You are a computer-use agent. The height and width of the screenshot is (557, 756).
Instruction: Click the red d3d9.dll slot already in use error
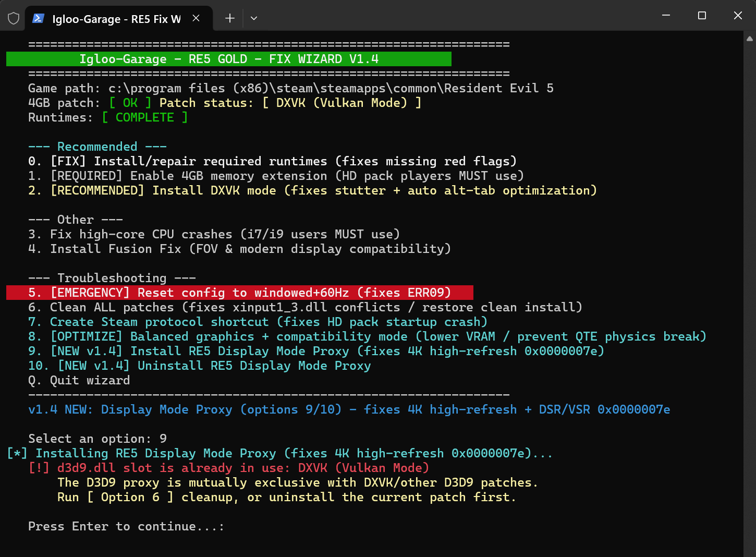pos(228,468)
